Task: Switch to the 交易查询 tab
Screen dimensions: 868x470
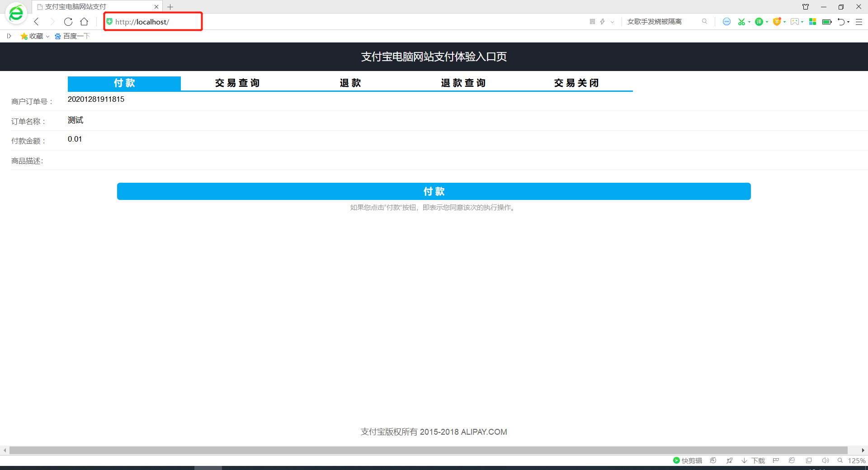Action: click(x=236, y=83)
